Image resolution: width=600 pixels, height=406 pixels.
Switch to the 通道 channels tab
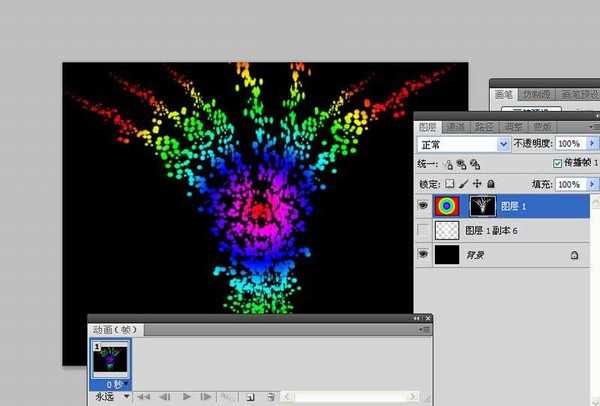[x=455, y=127]
